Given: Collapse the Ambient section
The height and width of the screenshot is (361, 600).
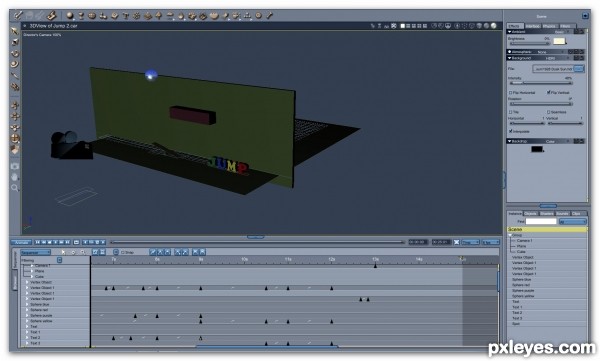Looking at the screenshot, I should coord(510,32).
